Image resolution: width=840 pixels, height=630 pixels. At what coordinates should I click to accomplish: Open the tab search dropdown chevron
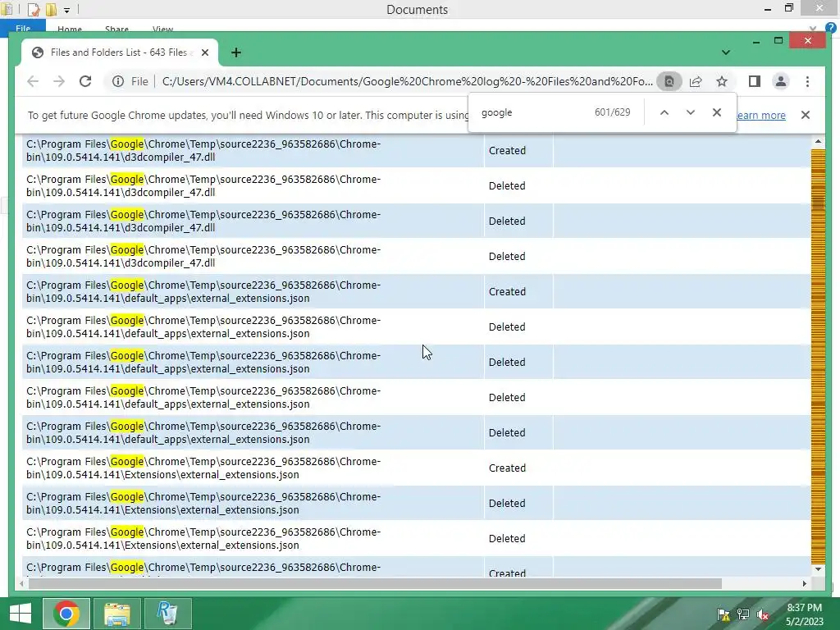click(725, 52)
